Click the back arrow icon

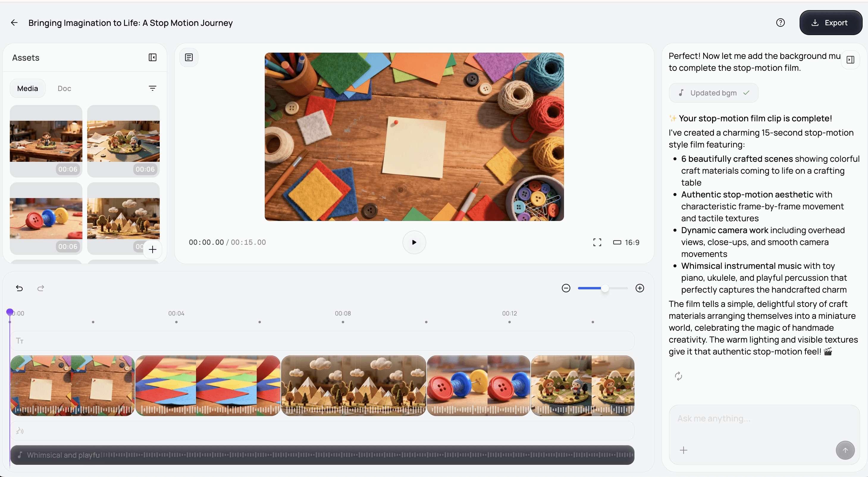click(x=14, y=23)
